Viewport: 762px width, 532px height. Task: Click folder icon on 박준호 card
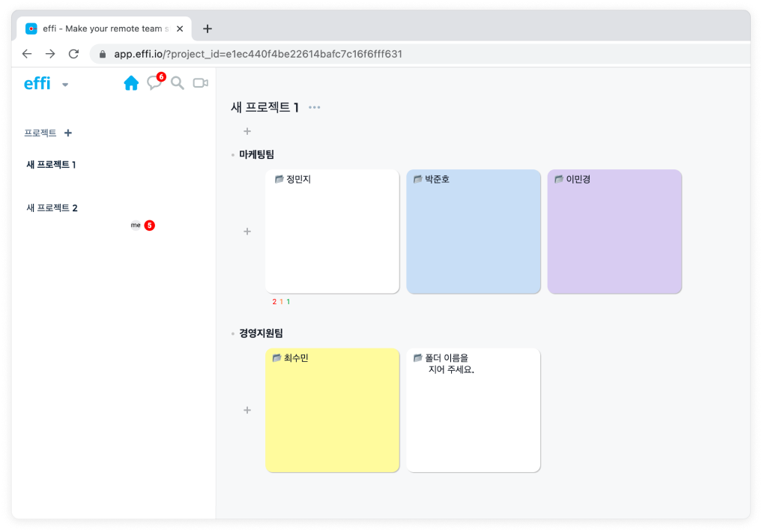tap(418, 179)
